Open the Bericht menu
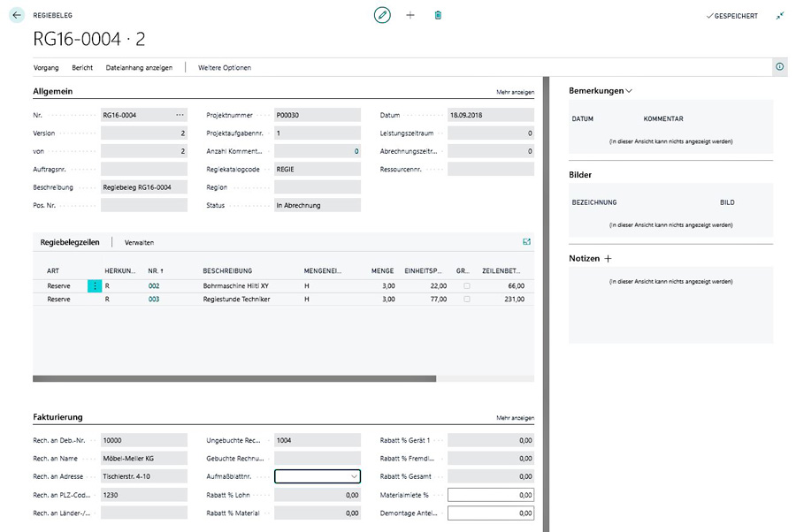The image size is (796, 532). point(82,67)
